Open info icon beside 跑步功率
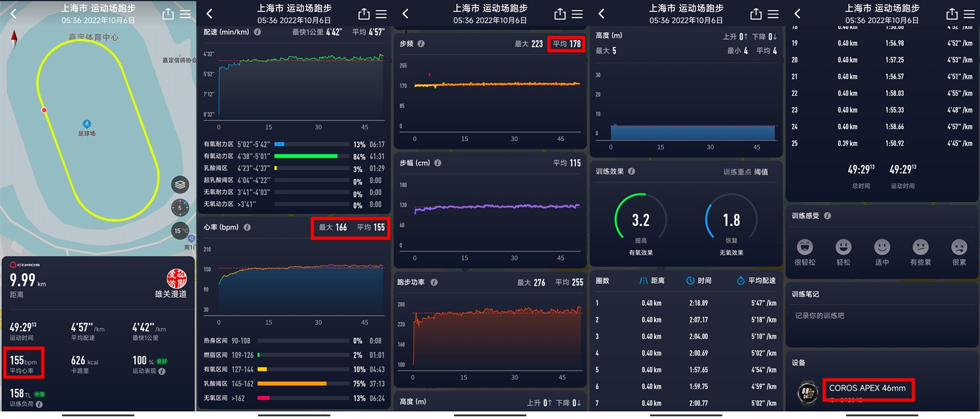Image resolution: width=980 pixels, height=419 pixels. coord(434,282)
